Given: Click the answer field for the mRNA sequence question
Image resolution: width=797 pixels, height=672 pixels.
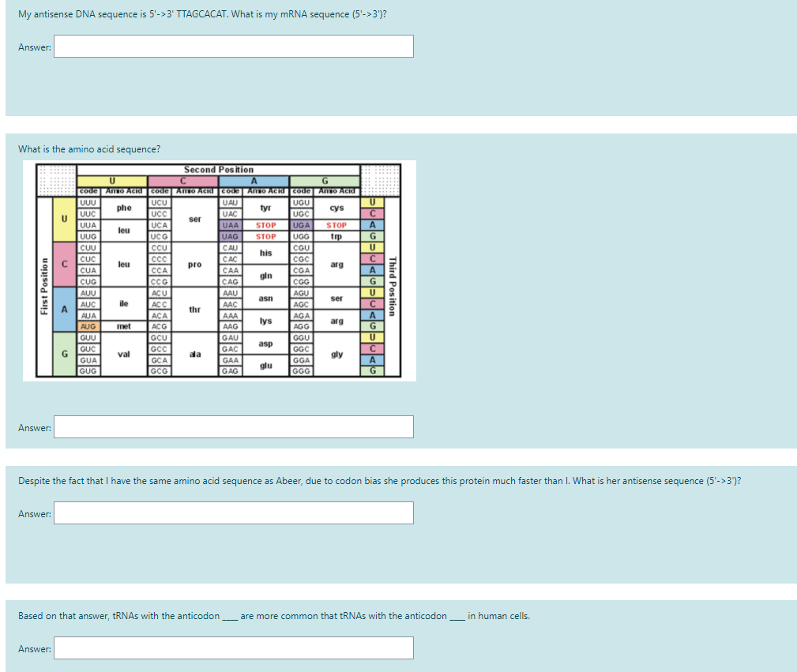Looking at the screenshot, I should coord(233,46).
